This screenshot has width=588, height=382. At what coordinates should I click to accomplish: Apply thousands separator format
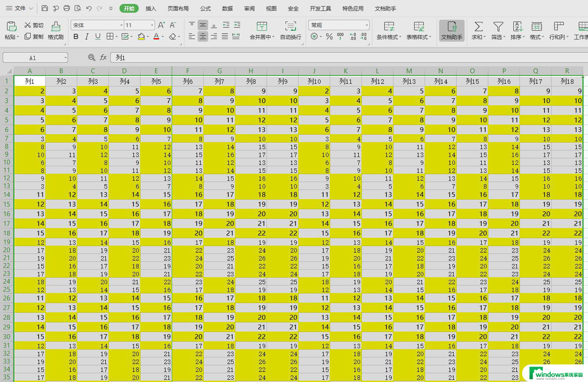coord(340,36)
